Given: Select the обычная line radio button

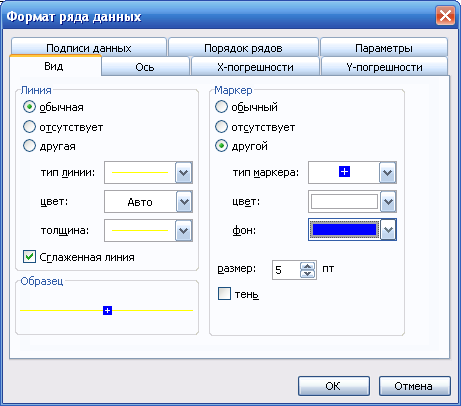Looking at the screenshot, I should coord(29,107).
